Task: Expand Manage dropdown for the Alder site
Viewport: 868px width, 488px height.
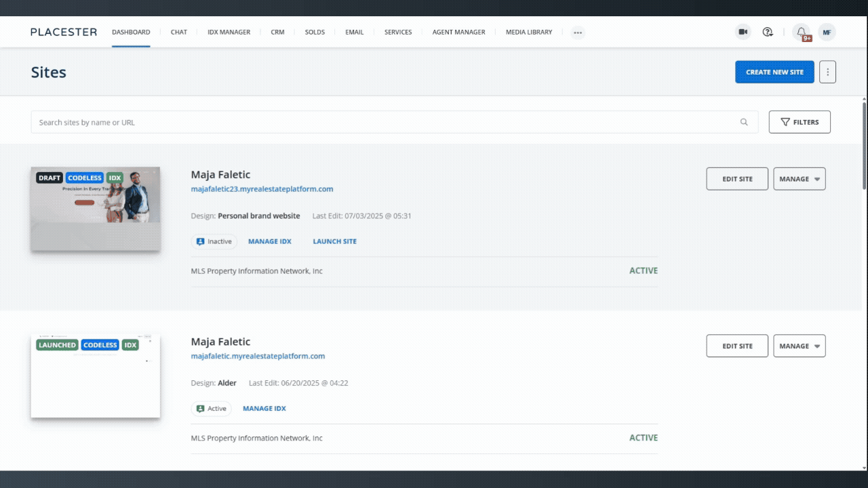Action: coord(800,346)
